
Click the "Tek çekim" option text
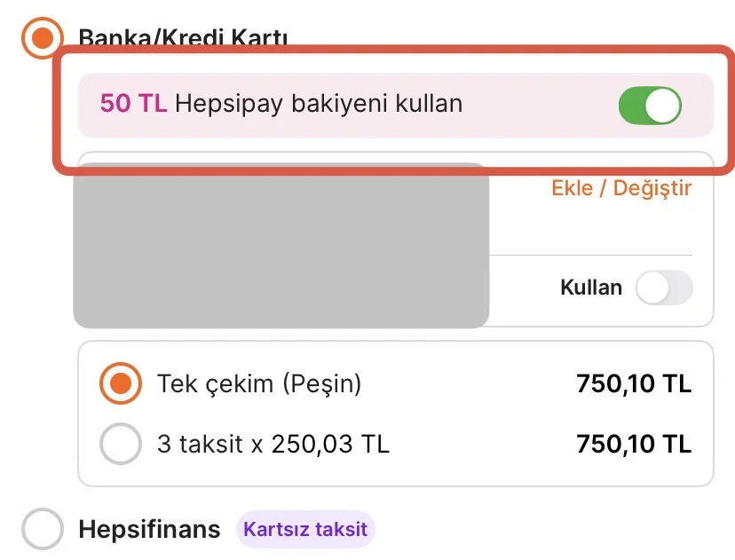coord(212,384)
